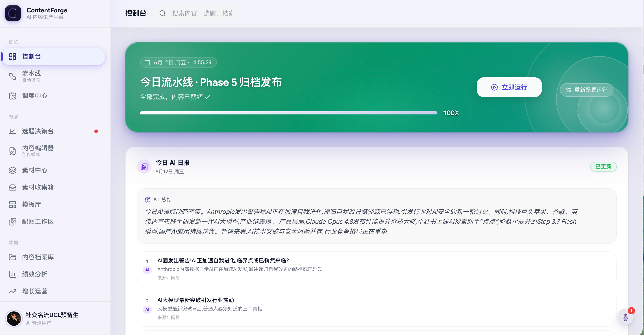
Task: Open news item AI大模型最新突破引发行业震动
Action: pos(377,309)
